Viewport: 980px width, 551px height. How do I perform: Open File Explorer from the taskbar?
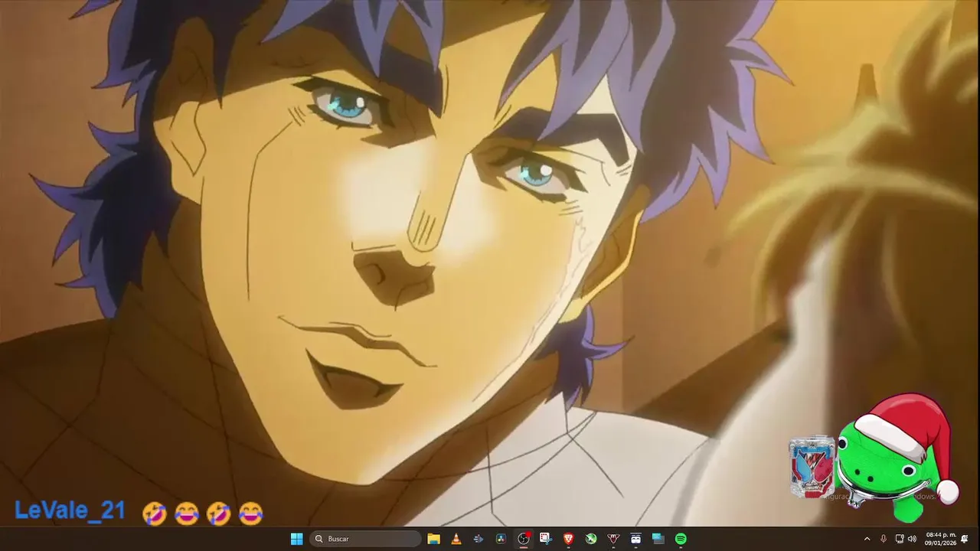(433, 539)
